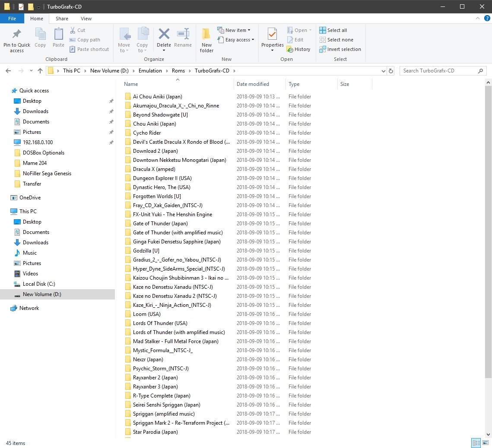Click the Cut scissors icon
Screen dimensions: 492x448
(x=73, y=30)
